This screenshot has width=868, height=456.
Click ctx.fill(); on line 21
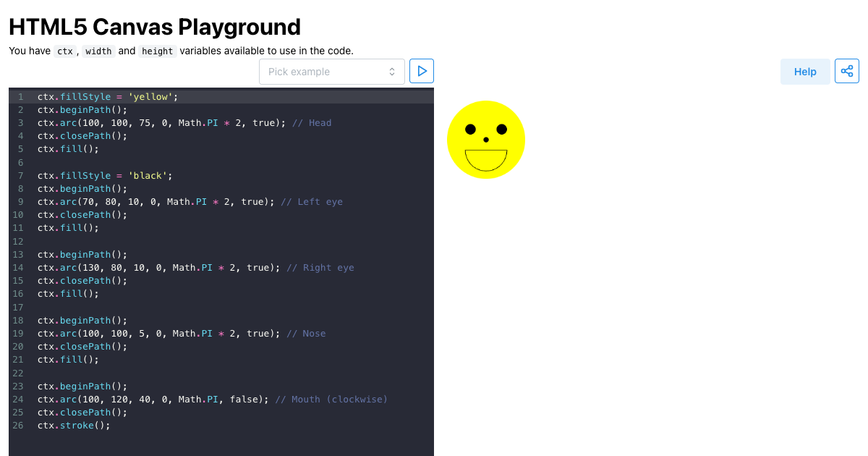pos(68,360)
